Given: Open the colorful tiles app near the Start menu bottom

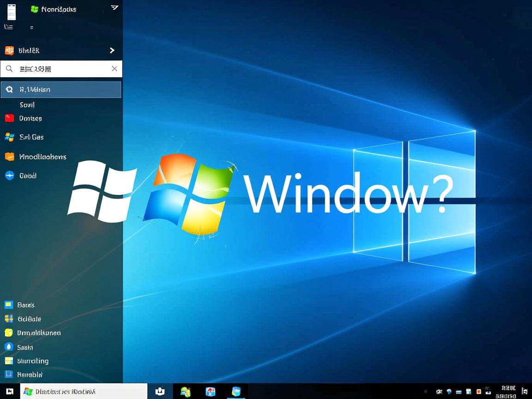Looking at the screenshot, I should point(9,319).
